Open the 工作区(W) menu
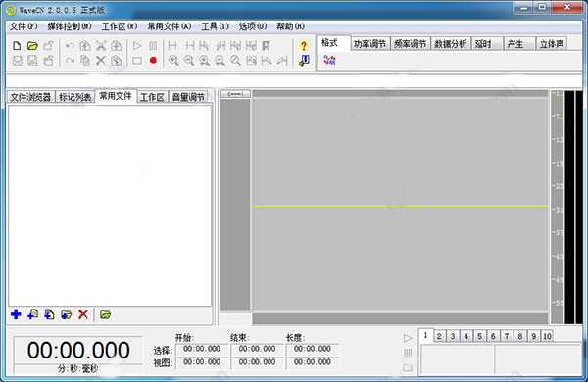The image size is (588, 382). tap(120, 26)
